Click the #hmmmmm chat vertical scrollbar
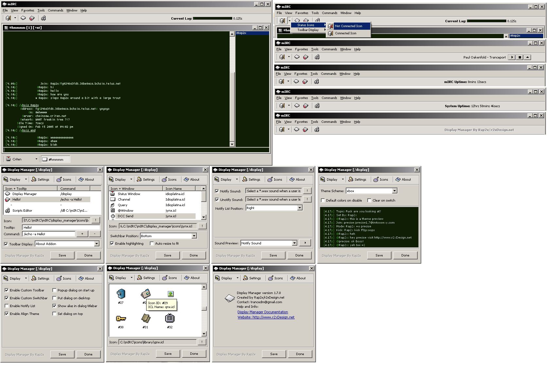The image size is (556, 392). (232, 89)
